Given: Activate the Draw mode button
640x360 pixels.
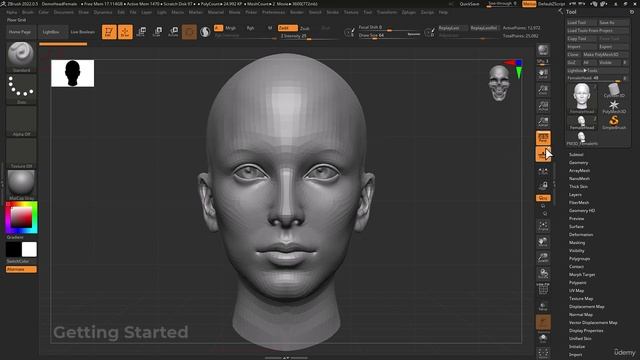Looking at the screenshot, I should point(125,32).
